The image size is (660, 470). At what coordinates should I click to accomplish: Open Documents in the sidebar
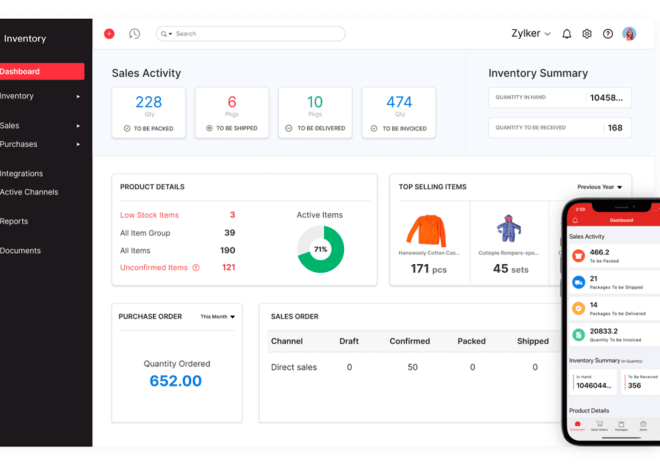(20, 251)
